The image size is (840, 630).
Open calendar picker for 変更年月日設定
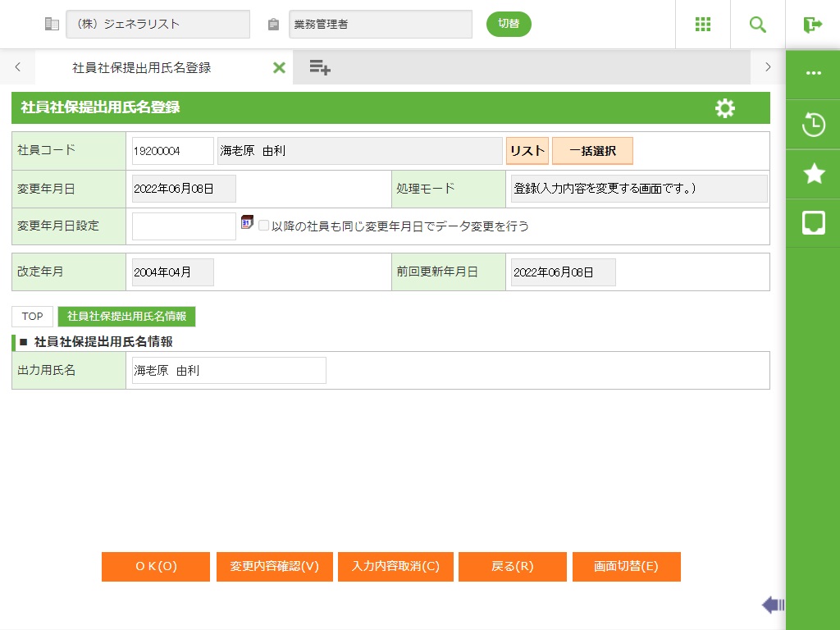247,222
